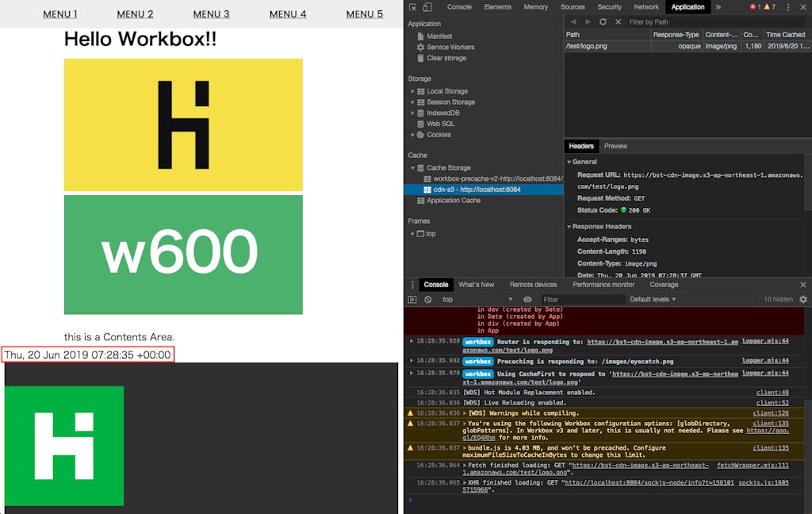
Task: Go to the previous cache page arrow
Action: tap(573, 21)
